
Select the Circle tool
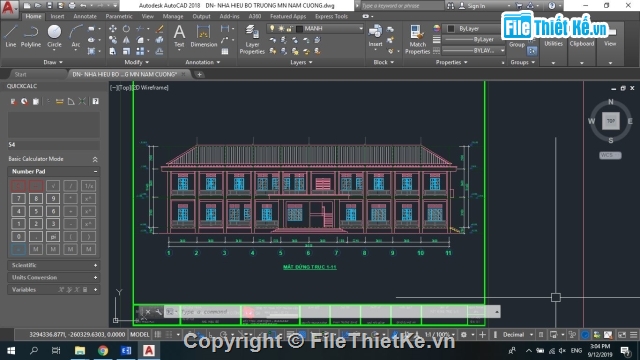[x=54, y=36]
